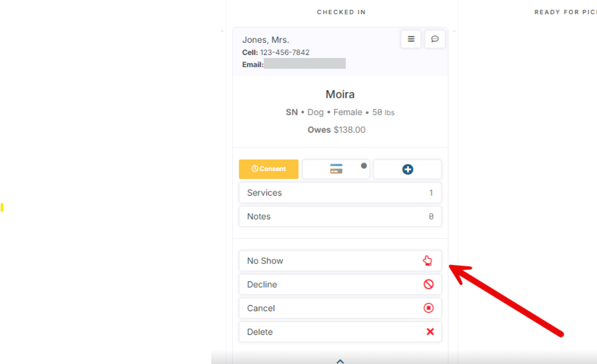Click the Decline prohibited circle icon
The height and width of the screenshot is (364, 597).
pyautogui.click(x=428, y=284)
